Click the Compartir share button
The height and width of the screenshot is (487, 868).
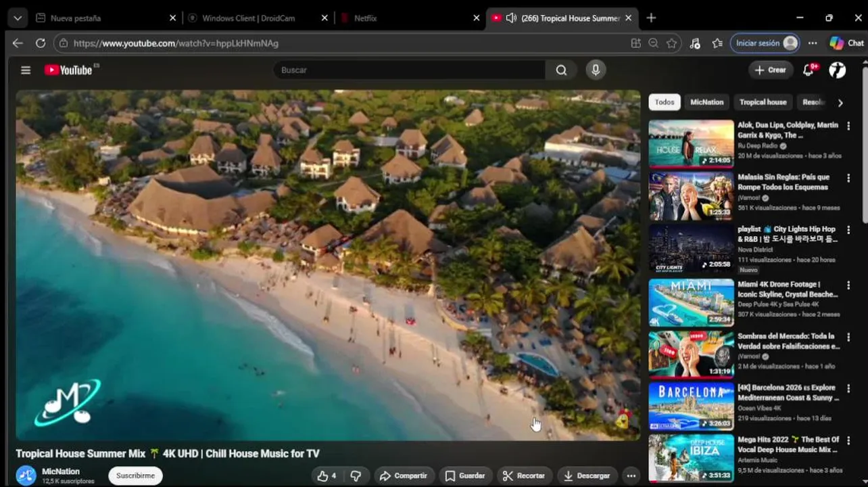pos(404,476)
